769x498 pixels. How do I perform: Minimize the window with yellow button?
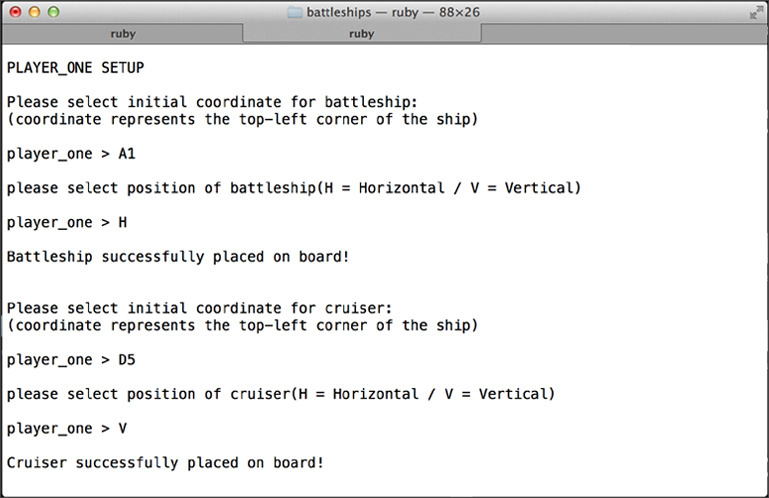[34, 12]
